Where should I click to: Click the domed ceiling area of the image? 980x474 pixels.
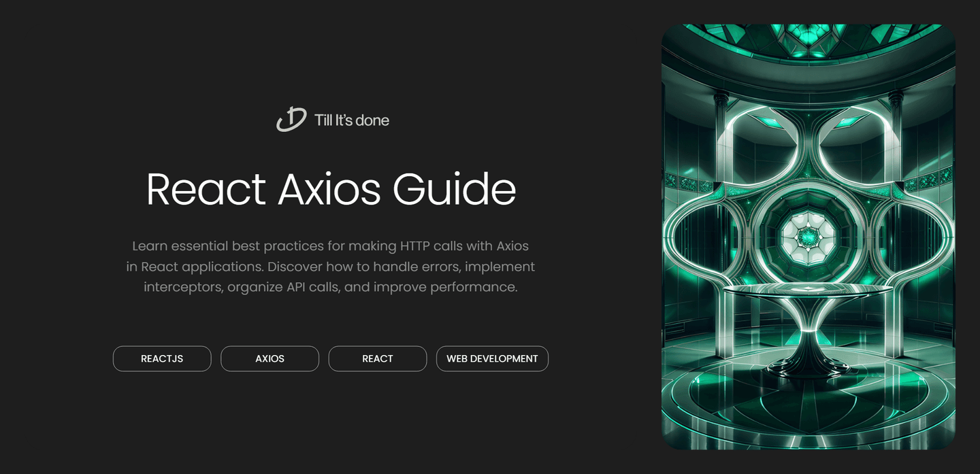[x=807, y=41]
